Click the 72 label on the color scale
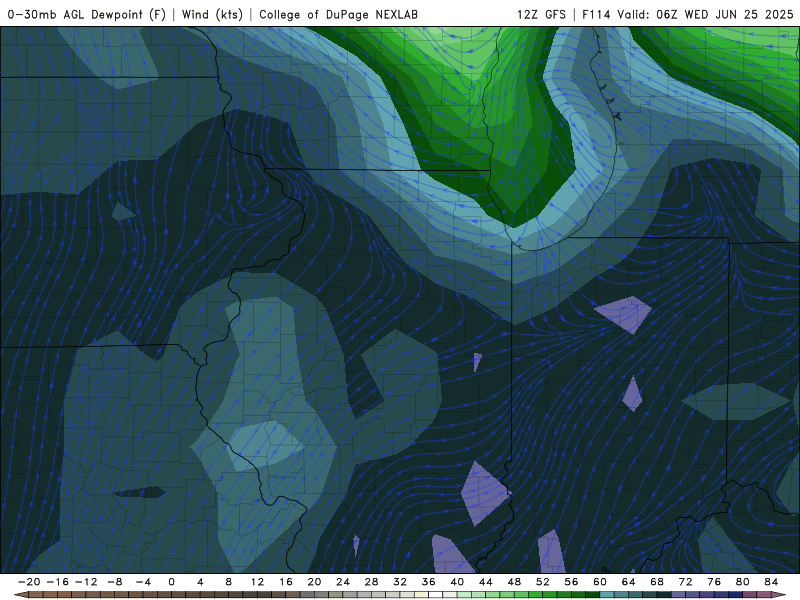This screenshot has width=800, height=600. (686, 582)
